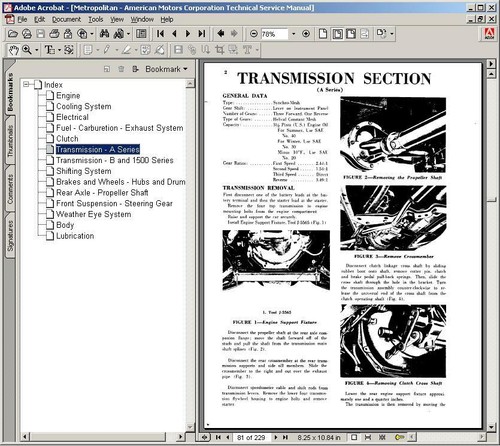Open the Zoom tool dropdown arrow
This screenshot has width=500, height=446.
pyautogui.click(x=37, y=50)
